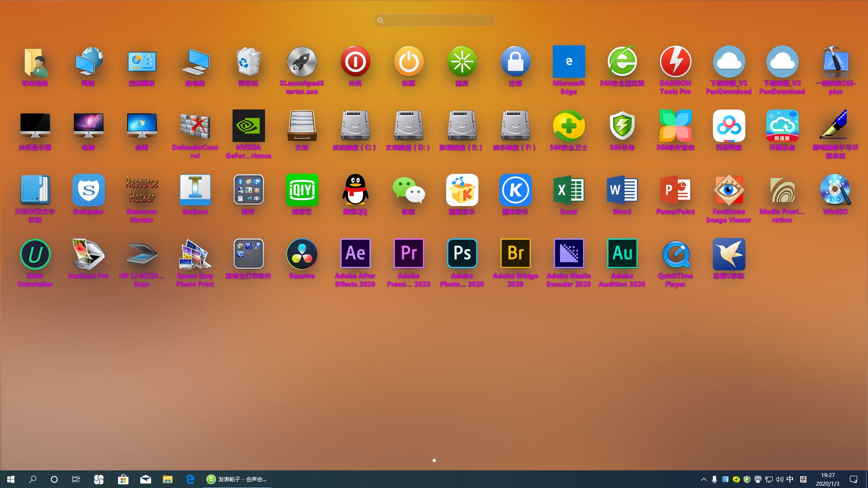Launch Adobe Photoshop 2020

coord(462,254)
